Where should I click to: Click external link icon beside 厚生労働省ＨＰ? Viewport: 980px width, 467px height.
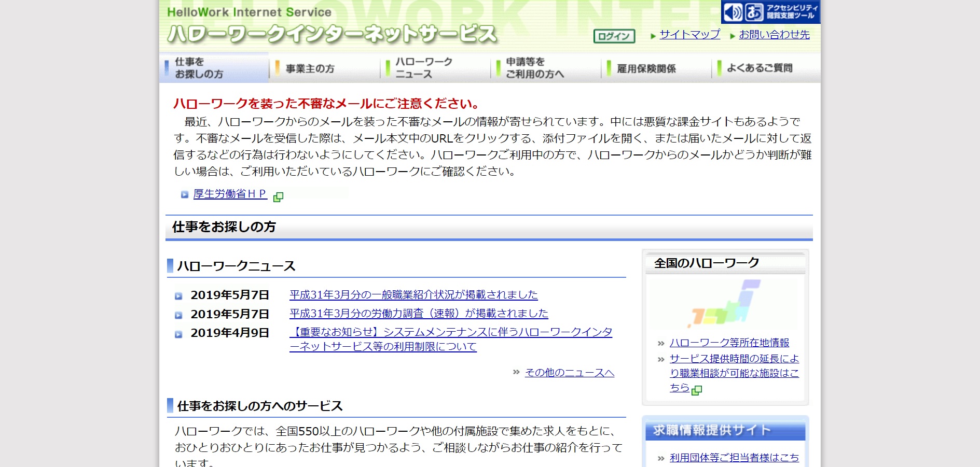[278, 197]
